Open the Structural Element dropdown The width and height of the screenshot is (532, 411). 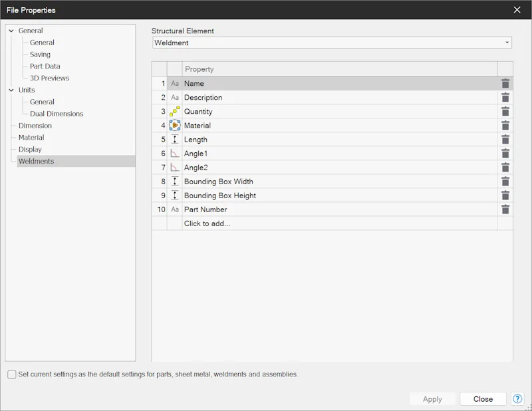coord(332,43)
